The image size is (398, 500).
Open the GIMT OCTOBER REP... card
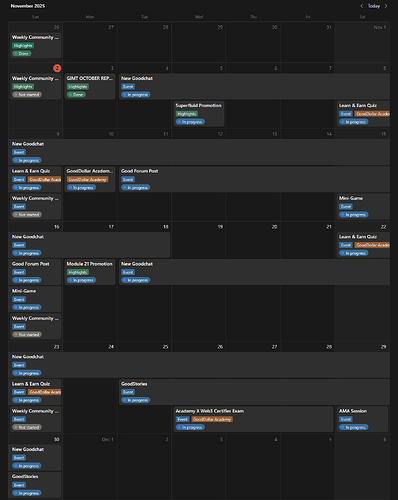point(90,86)
